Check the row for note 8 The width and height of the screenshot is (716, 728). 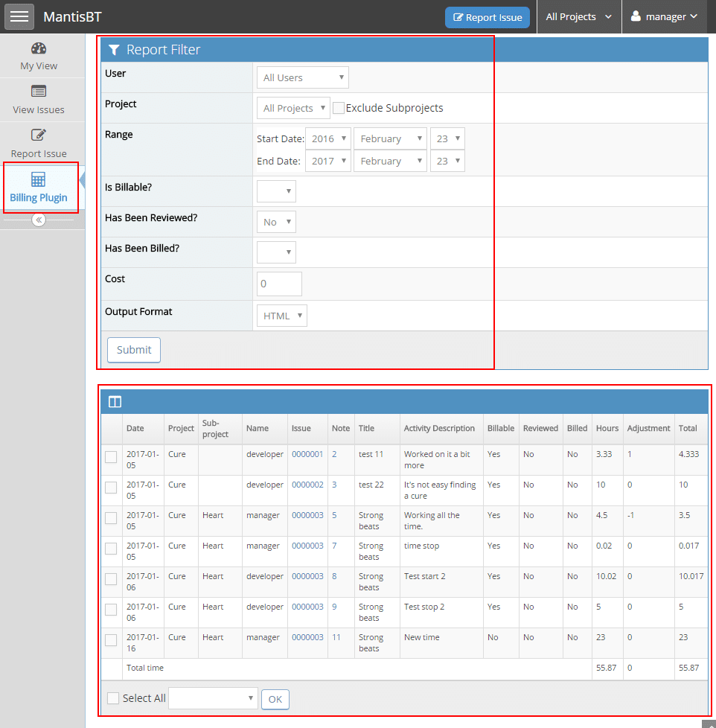[x=111, y=579]
